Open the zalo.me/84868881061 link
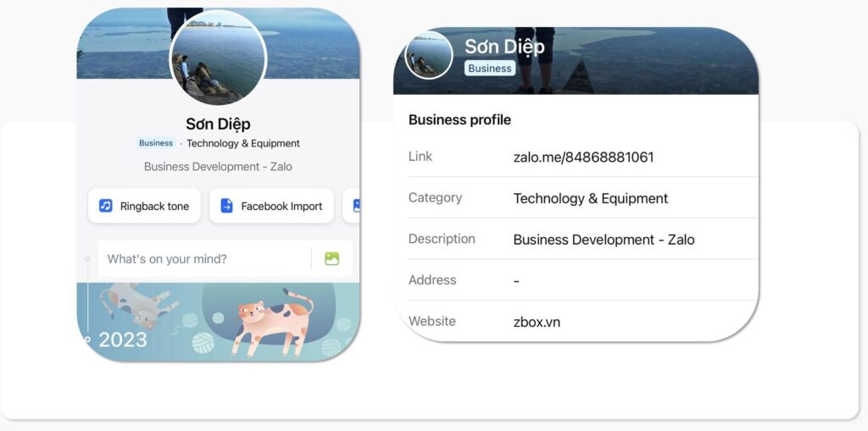This screenshot has width=868, height=431. coord(583,157)
